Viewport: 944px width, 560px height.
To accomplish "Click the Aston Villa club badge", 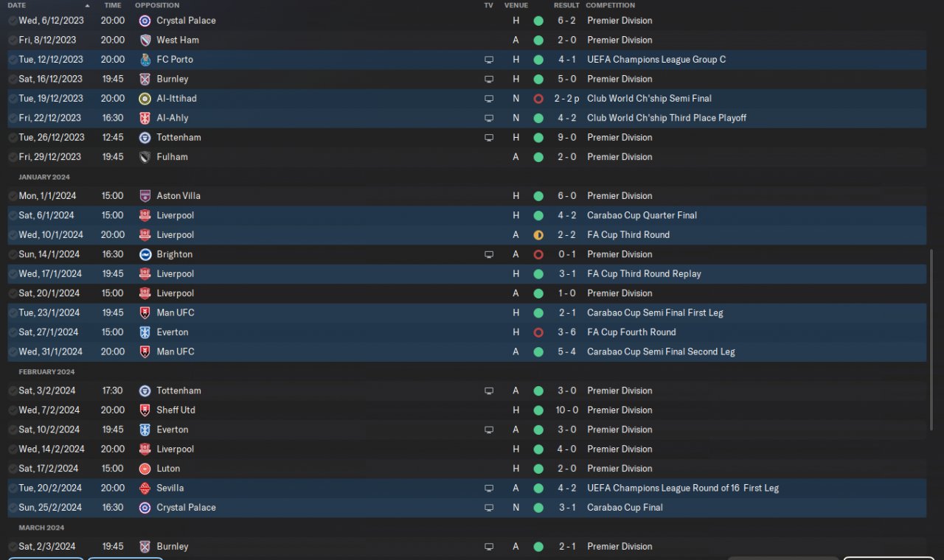I will pyautogui.click(x=145, y=196).
